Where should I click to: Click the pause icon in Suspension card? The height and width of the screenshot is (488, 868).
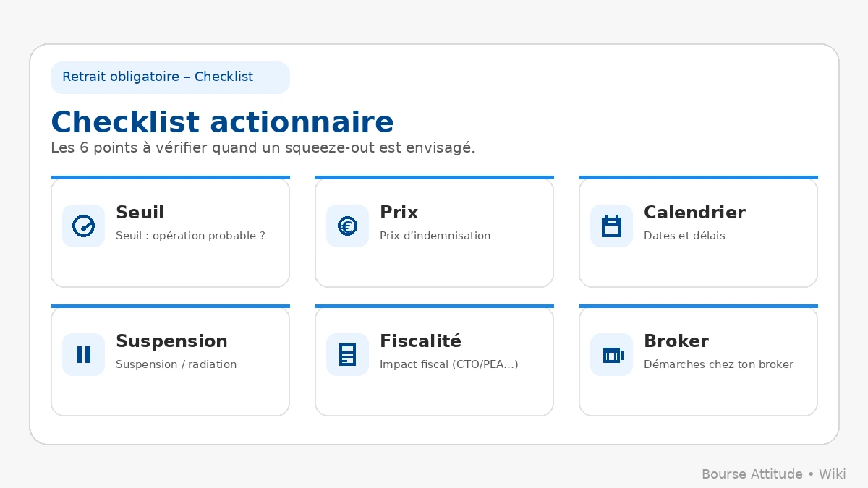click(84, 355)
